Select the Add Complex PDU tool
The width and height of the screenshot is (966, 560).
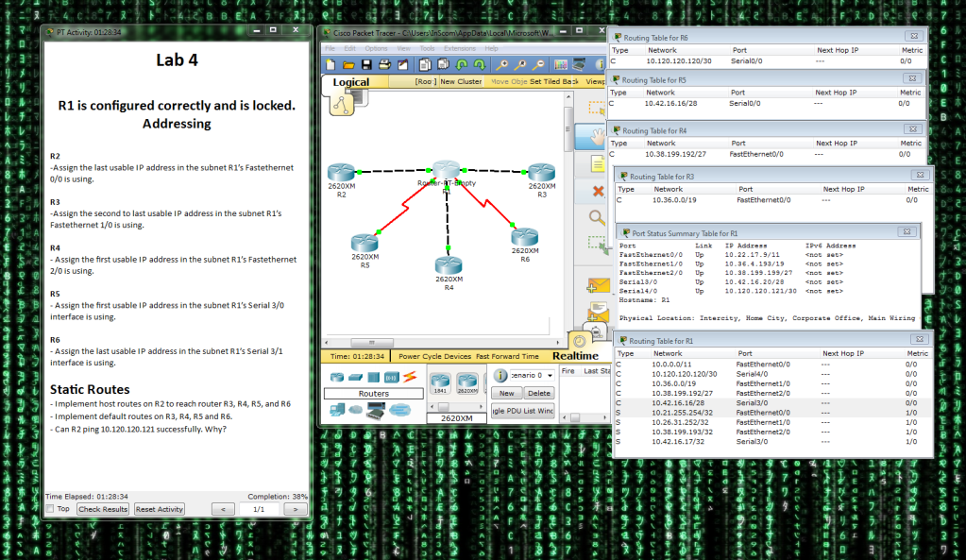(597, 310)
